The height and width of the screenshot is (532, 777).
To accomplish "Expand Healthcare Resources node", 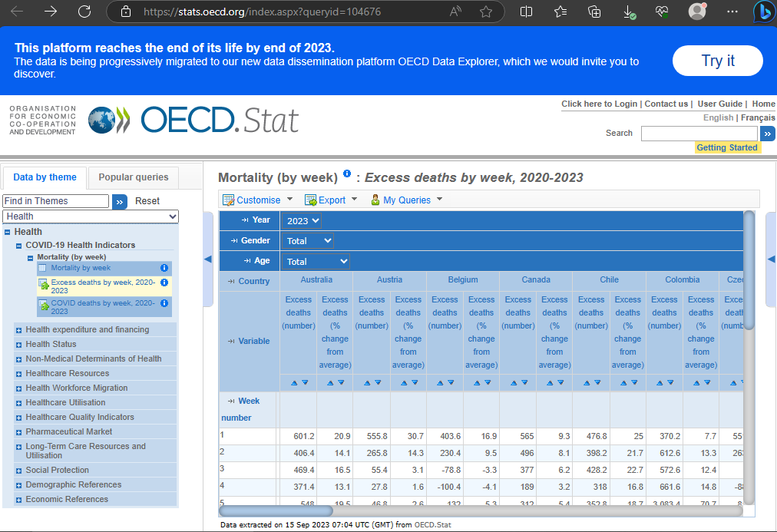I will coord(19,374).
